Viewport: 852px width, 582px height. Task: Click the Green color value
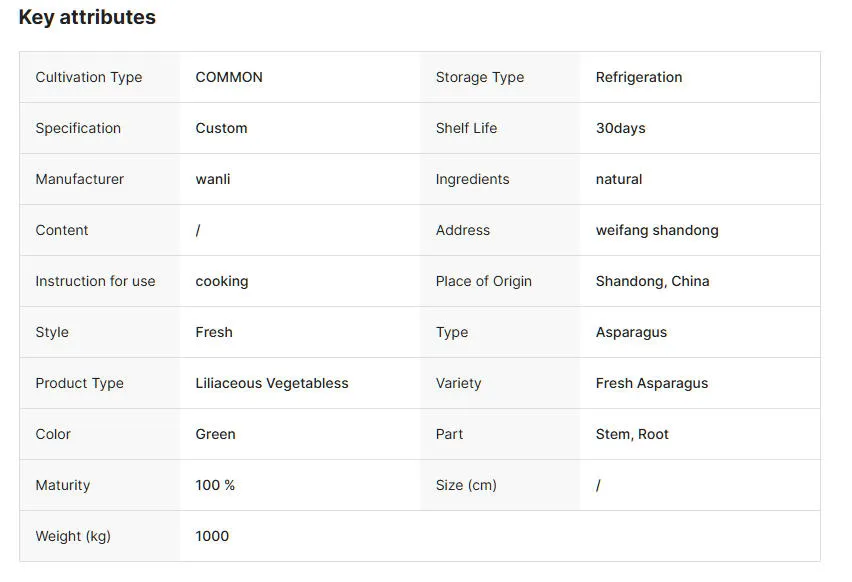coord(215,434)
